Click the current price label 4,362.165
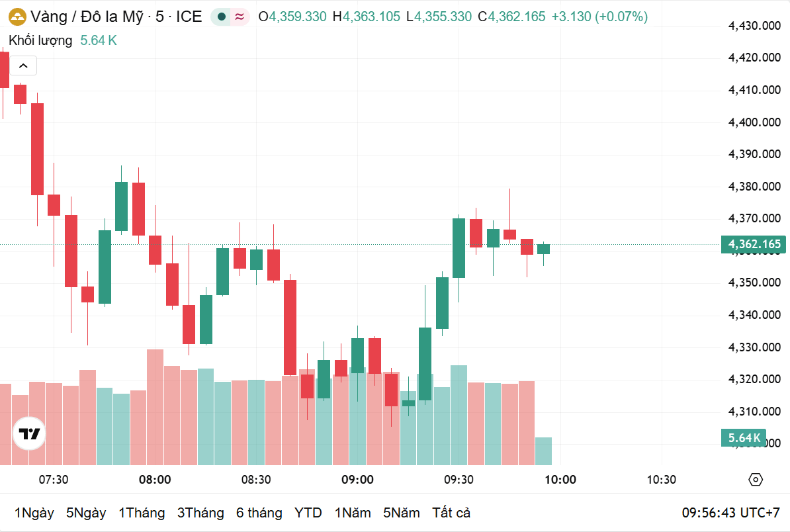Screen dimensions: 790x532 click(x=753, y=244)
